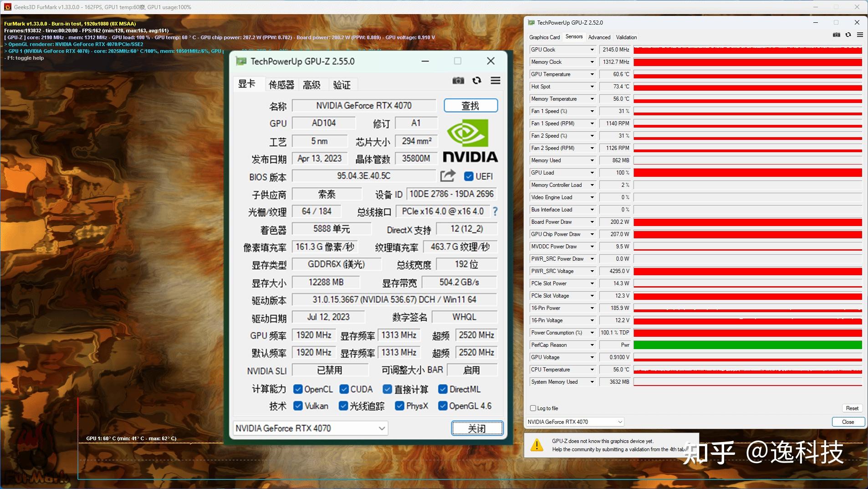The height and width of the screenshot is (489, 868).
Task: Toggle the PhysX checkbox
Action: (x=399, y=406)
